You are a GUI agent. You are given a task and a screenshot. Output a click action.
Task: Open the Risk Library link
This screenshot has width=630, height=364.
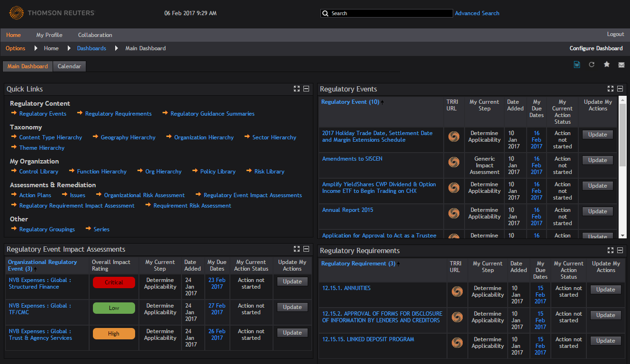pos(269,172)
